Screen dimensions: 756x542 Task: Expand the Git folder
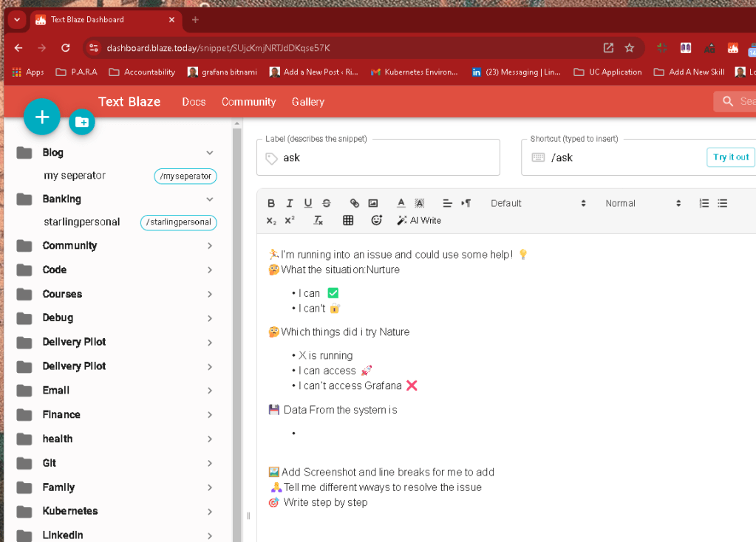click(x=210, y=463)
